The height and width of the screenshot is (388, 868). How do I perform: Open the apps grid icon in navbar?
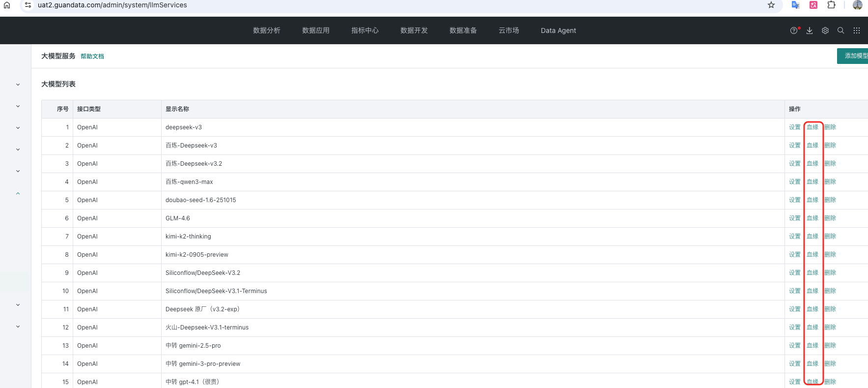pyautogui.click(x=857, y=30)
